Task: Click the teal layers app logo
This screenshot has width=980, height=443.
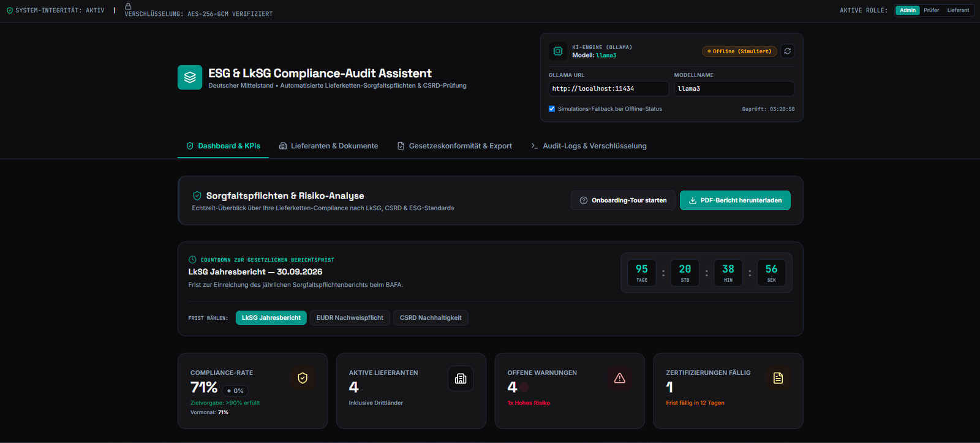Action: [190, 77]
